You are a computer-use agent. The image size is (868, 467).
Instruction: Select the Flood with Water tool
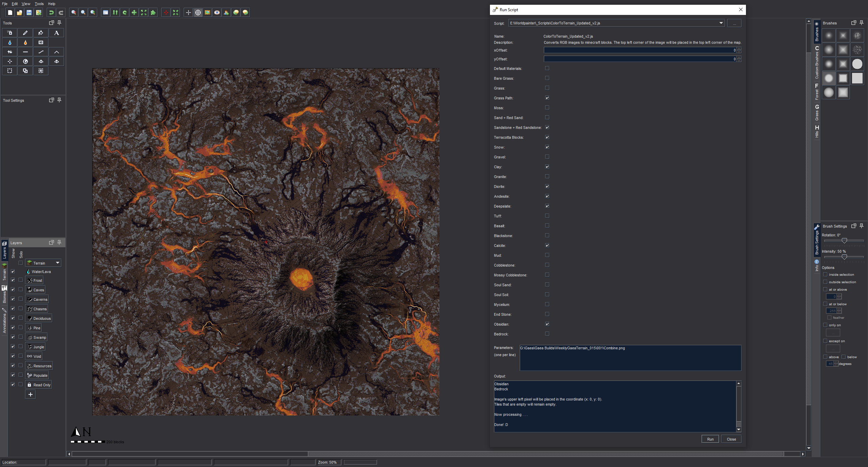(10, 42)
